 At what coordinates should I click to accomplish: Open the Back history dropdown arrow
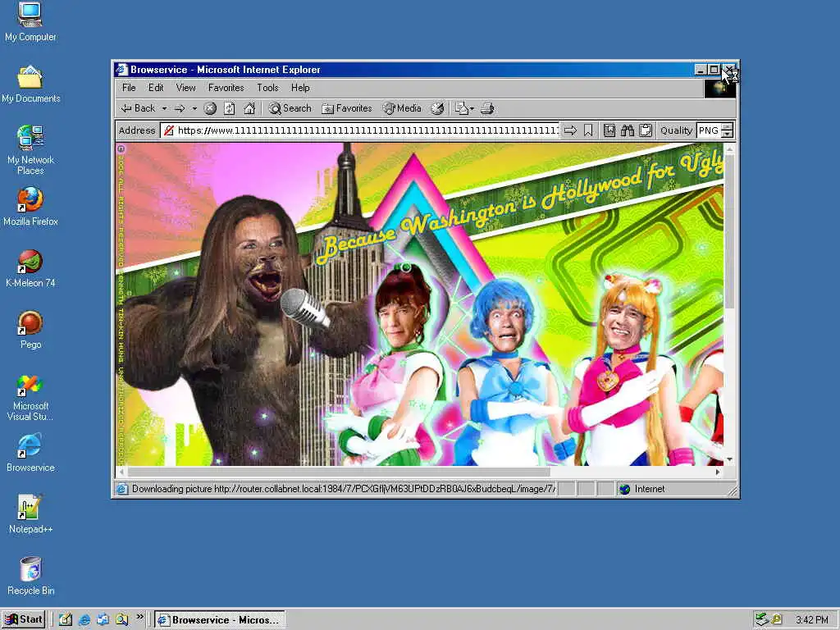tap(164, 108)
